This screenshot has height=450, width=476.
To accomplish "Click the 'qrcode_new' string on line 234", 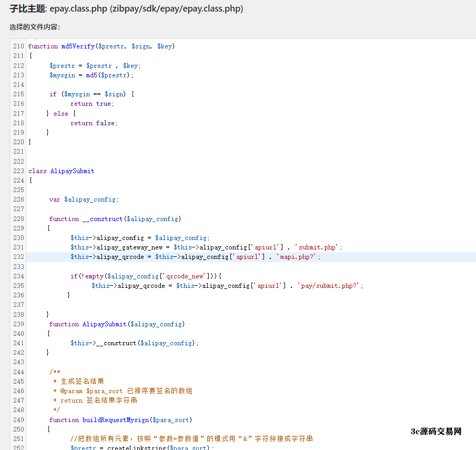I will coord(185,276).
